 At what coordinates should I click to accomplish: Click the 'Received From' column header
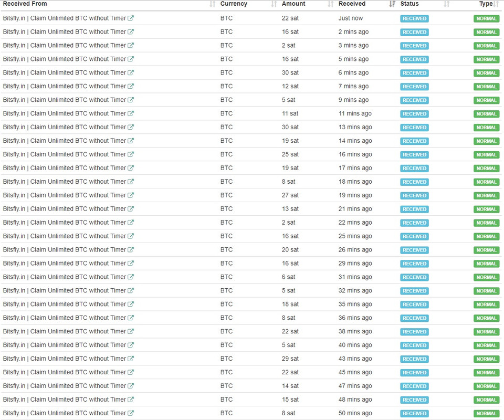point(25,4)
